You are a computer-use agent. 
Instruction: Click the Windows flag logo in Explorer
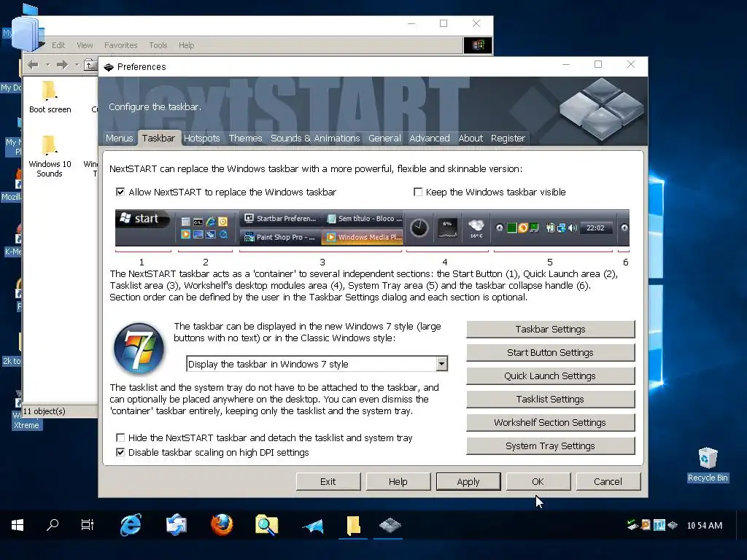click(478, 45)
